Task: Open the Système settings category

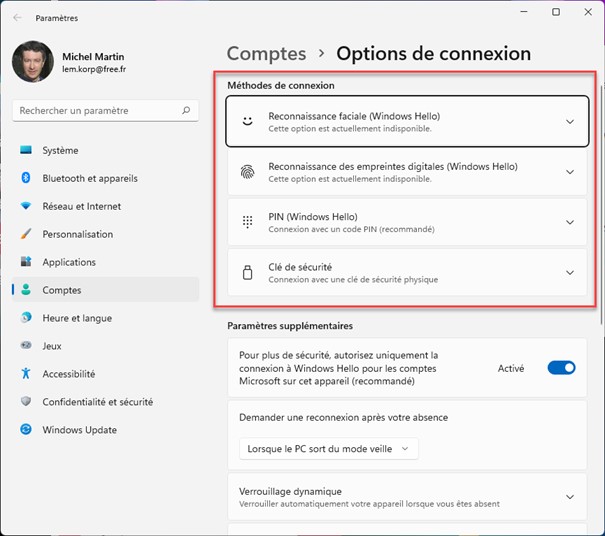Action: pyautogui.click(x=60, y=150)
